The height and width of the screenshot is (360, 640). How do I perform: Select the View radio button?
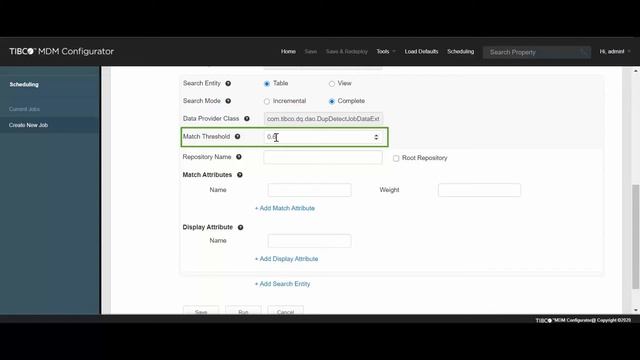332,84
